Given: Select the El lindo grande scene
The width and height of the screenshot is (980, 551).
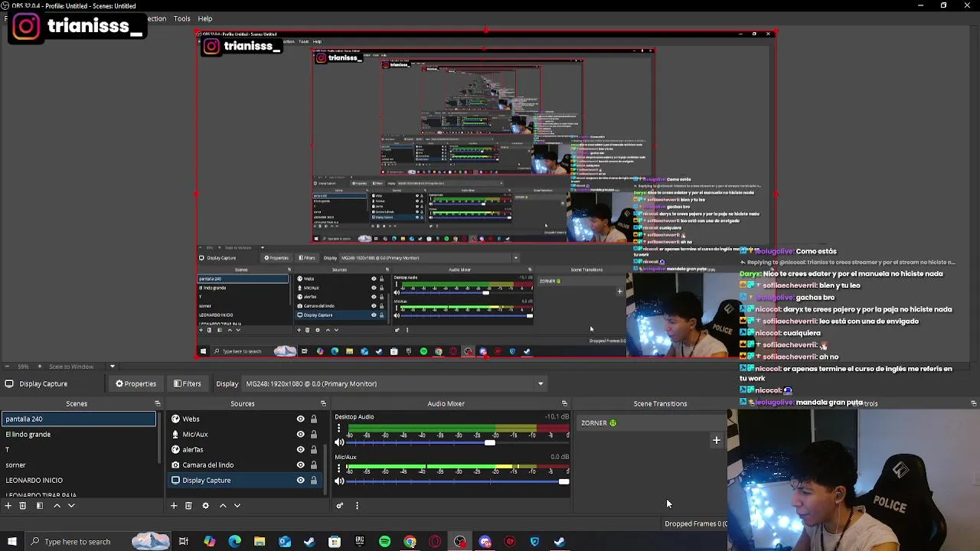Looking at the screenshot, I should coord(79,434).
